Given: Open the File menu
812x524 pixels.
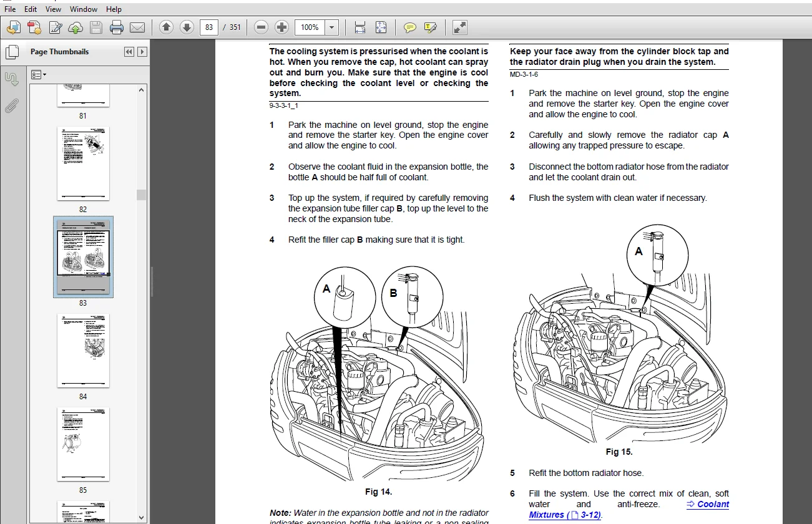Looking at the screenshot, I should [10, 9].
